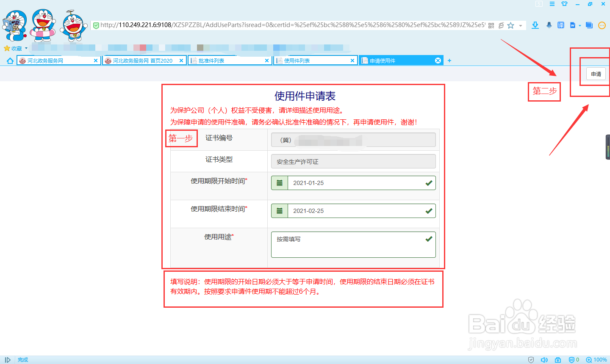
Task: Scan the QR code icon in address bar
Action: 491,25
